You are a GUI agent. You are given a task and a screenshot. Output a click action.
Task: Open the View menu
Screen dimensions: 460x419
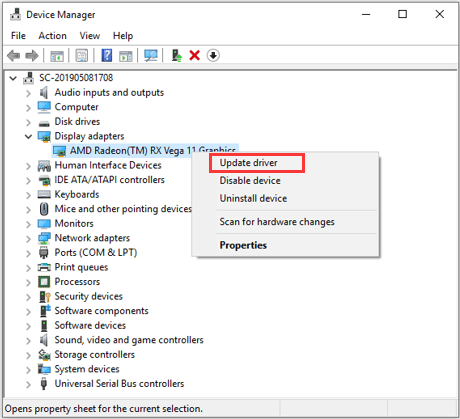click(x=90, y=36)
